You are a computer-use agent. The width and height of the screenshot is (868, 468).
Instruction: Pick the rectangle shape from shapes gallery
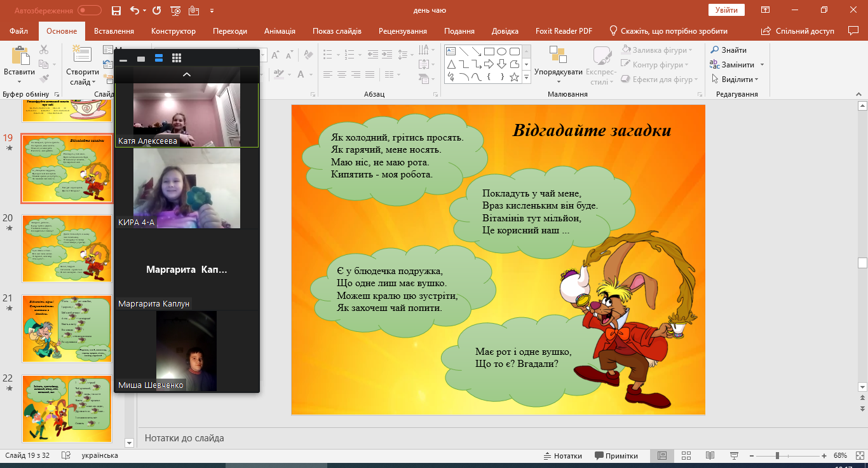tap(489, 52)
